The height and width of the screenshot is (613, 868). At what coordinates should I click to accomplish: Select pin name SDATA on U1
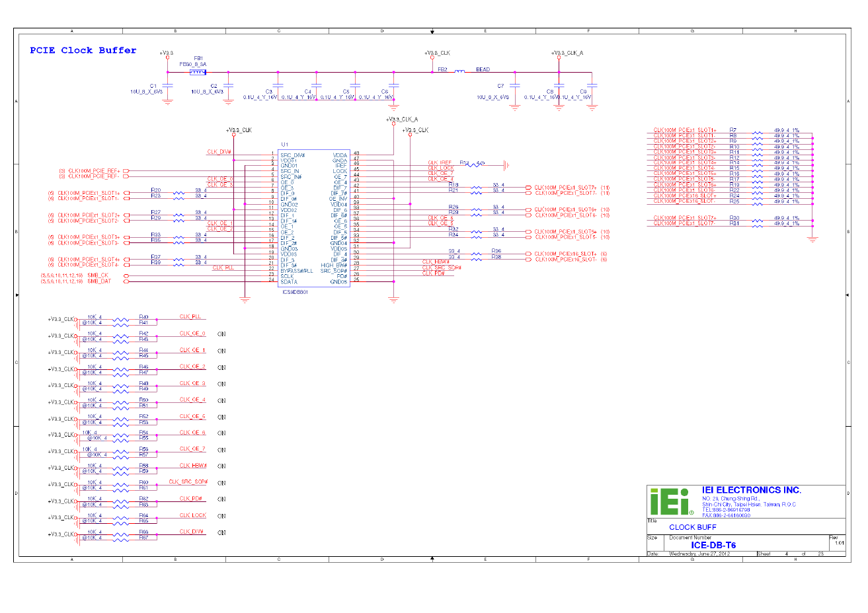point(289,282)
